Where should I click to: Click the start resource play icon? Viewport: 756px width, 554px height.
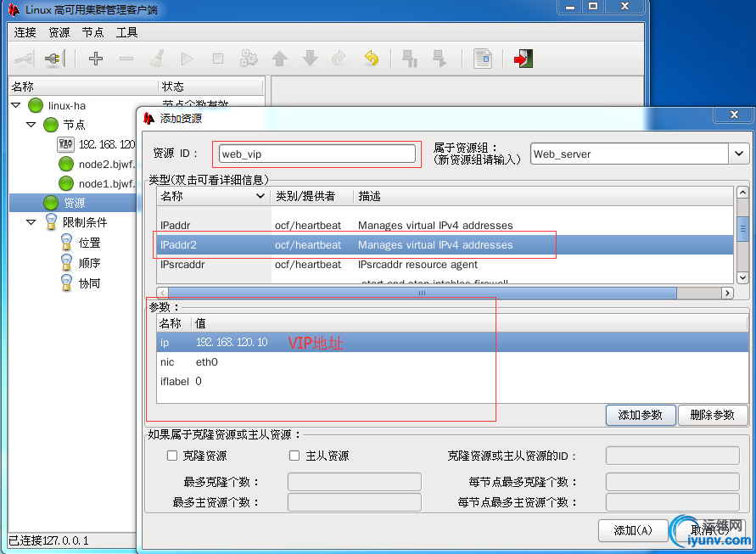pyautogui.click(x=187, y=59)
